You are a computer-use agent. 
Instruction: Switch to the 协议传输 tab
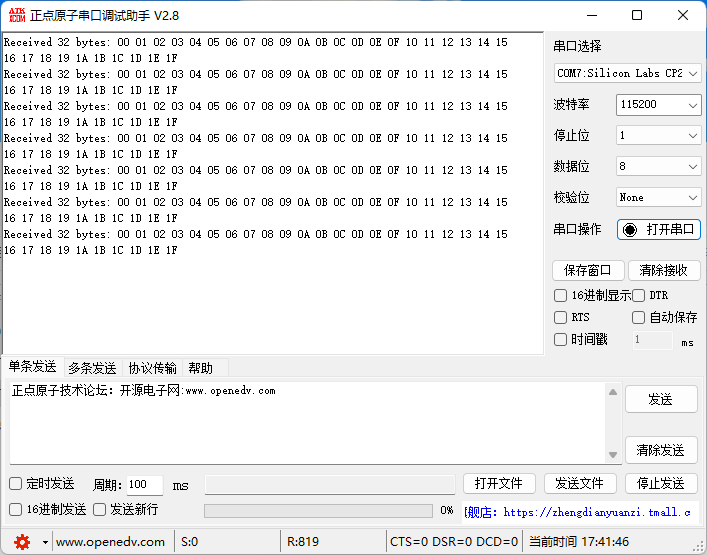152,368
